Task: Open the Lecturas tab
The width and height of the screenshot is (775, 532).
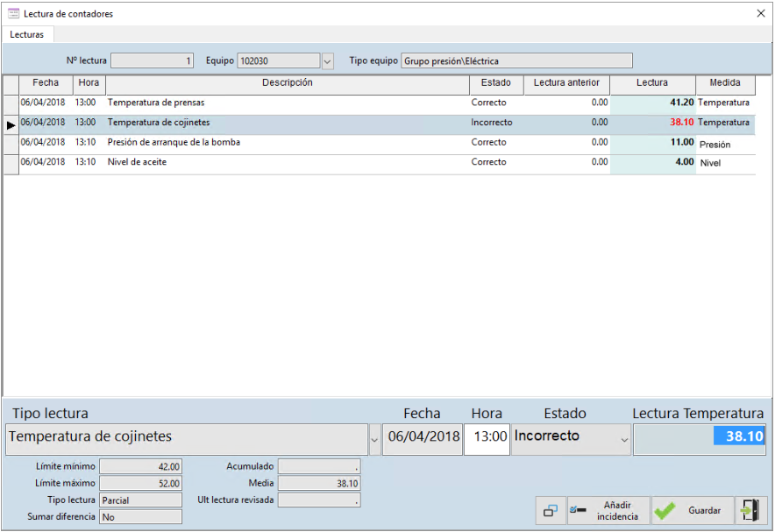Action: click(26, 34)
